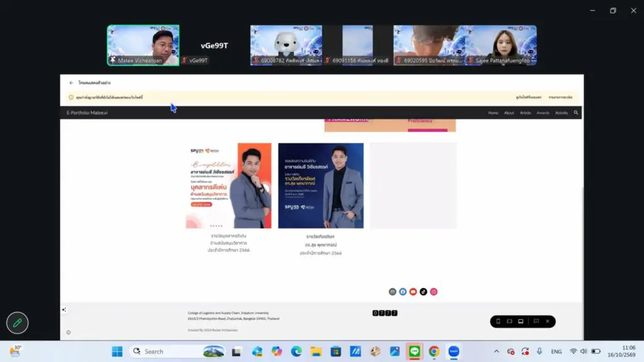This screenshot has height=362, width=644.
Task: Show hidden system tray icons
Action: [x=496, y=351]
